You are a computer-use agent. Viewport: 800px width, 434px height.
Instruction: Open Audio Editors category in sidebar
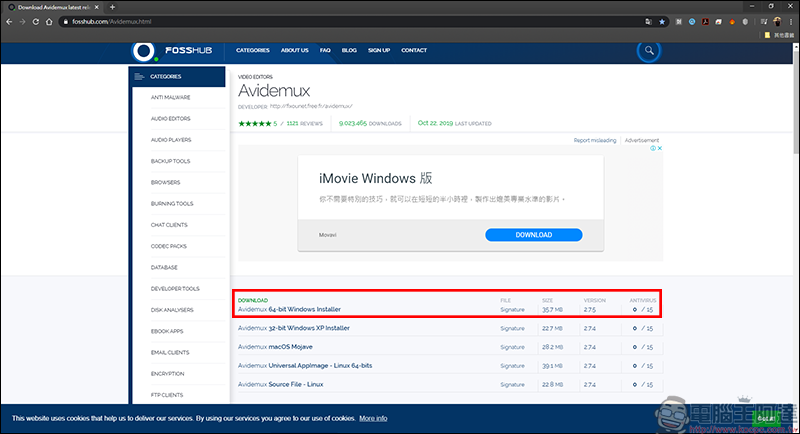click(171, 119)
